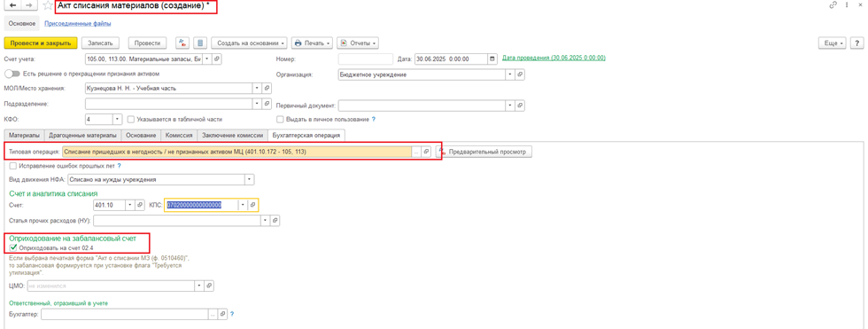868x329 pixels.
Task: Expand the Первичный документ dropdown
Action: pos(509,105)
